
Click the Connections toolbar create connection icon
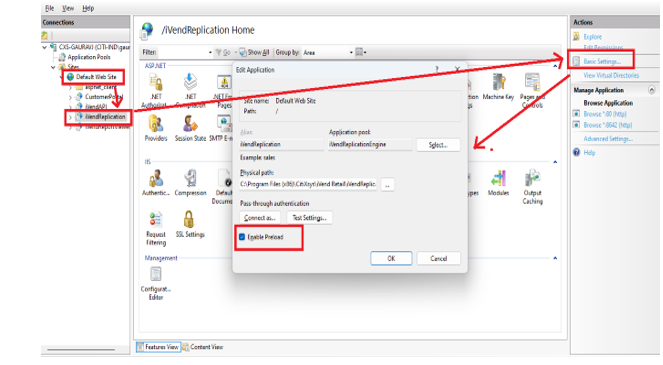click(44, 35)
